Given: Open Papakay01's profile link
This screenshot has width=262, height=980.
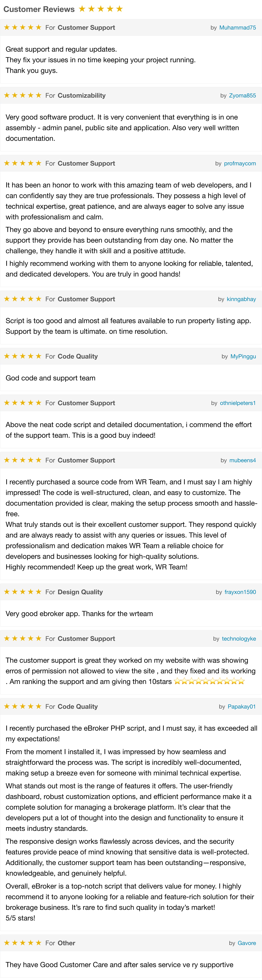Looking at the screenshot, I should pyautogui.click(x=241, y=707).
